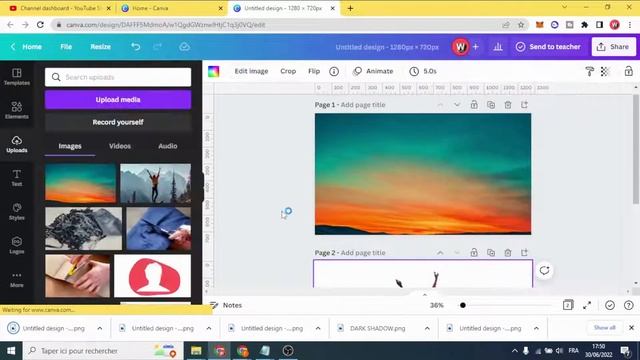Click Send to teacher
The height and width of the screenshot is (360, 640).
[548, 47]
